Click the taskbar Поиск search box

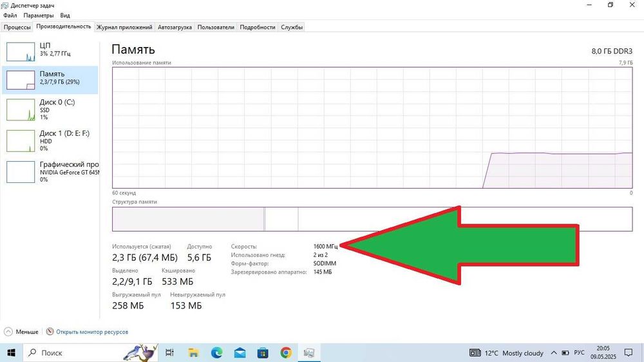pos(91,352)
